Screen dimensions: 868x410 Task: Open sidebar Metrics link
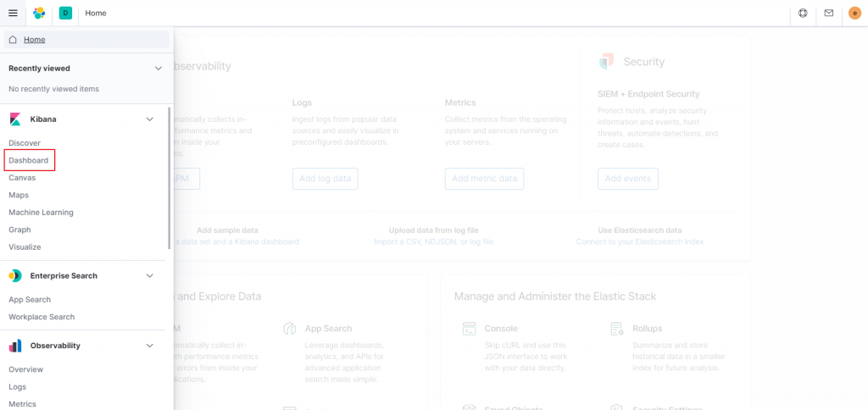tap(23, 404)
